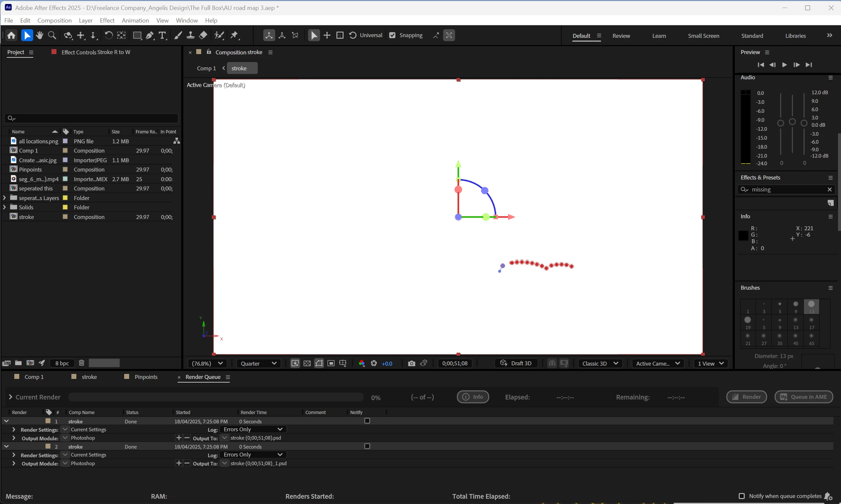The image size is (841, 504).
Task: Open the Composition menu
Action: pyautogui.click(x=54, y=20)
